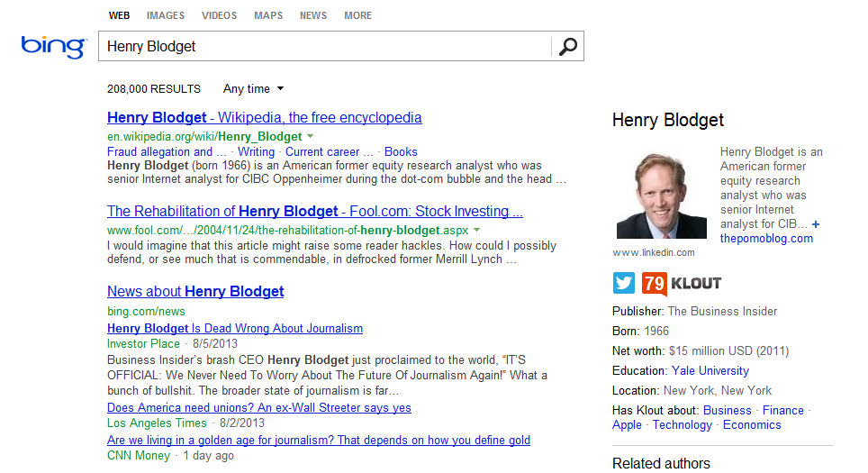Open the Henry Blodget Wikipedia result

point(264,117)
